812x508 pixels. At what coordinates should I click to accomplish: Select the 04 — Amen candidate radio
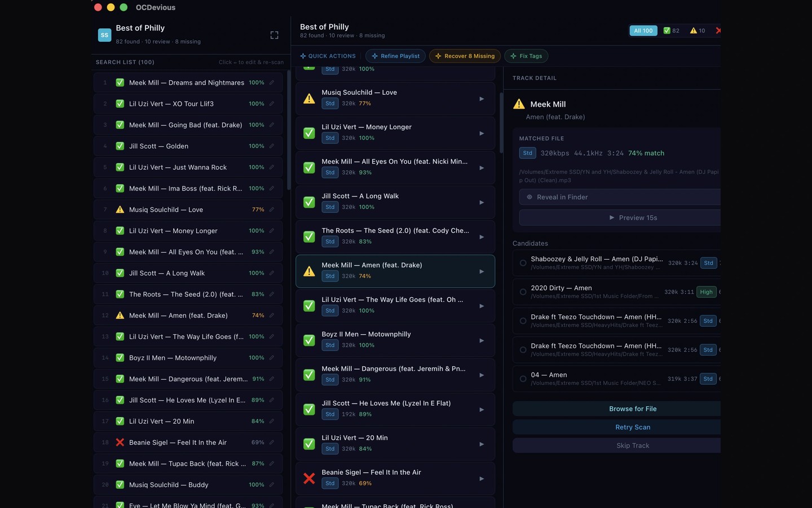tap(523, 379)
